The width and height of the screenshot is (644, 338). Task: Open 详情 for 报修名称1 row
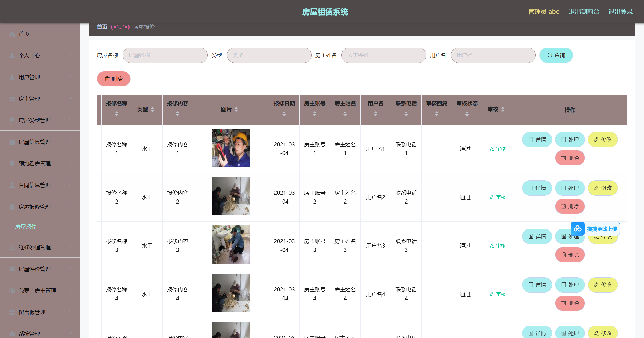(537, 140)
